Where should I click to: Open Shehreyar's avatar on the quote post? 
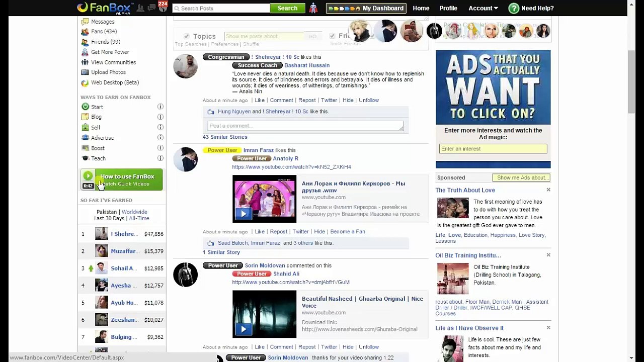coord(186,66)
